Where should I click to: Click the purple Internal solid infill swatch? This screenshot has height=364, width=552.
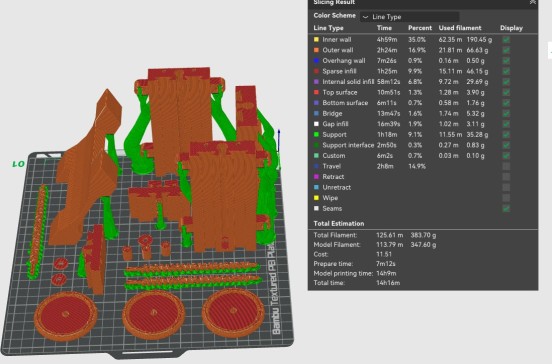click(316, 82)
